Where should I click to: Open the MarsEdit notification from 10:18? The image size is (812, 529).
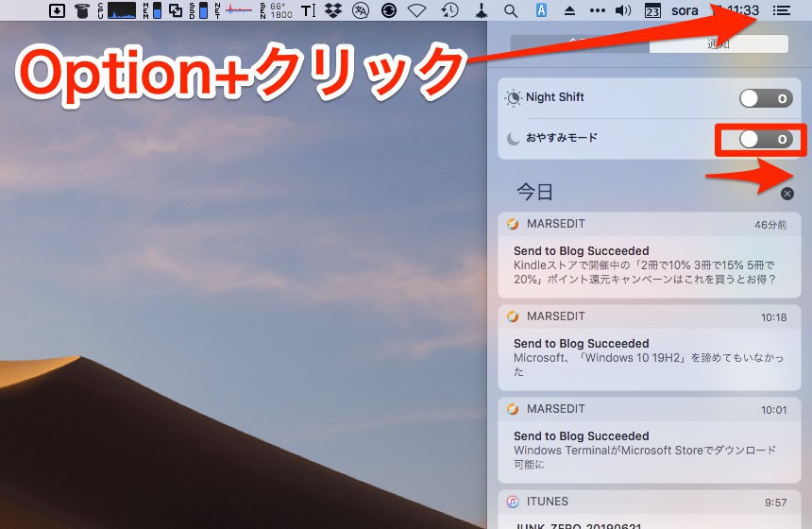coord(650,348)
